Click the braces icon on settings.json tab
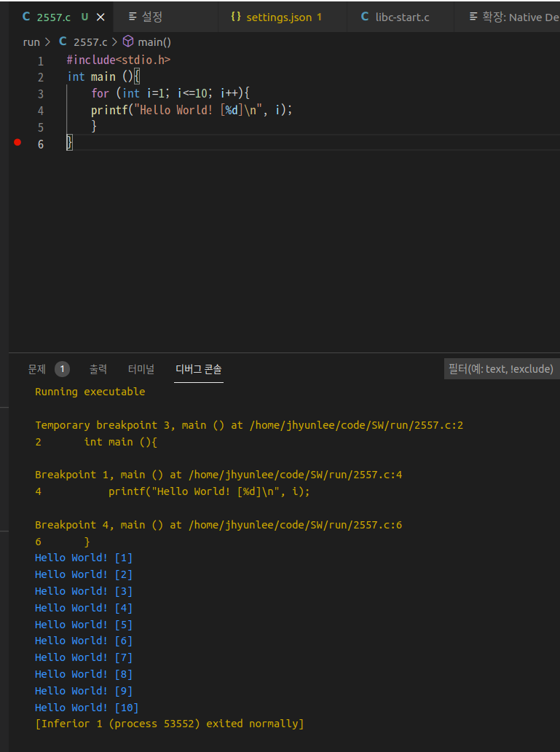 click(236, 17)
